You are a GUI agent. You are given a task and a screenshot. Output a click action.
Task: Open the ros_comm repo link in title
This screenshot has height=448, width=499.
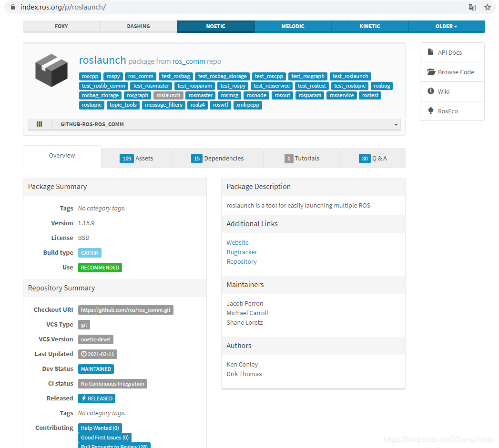click(189, 61)
